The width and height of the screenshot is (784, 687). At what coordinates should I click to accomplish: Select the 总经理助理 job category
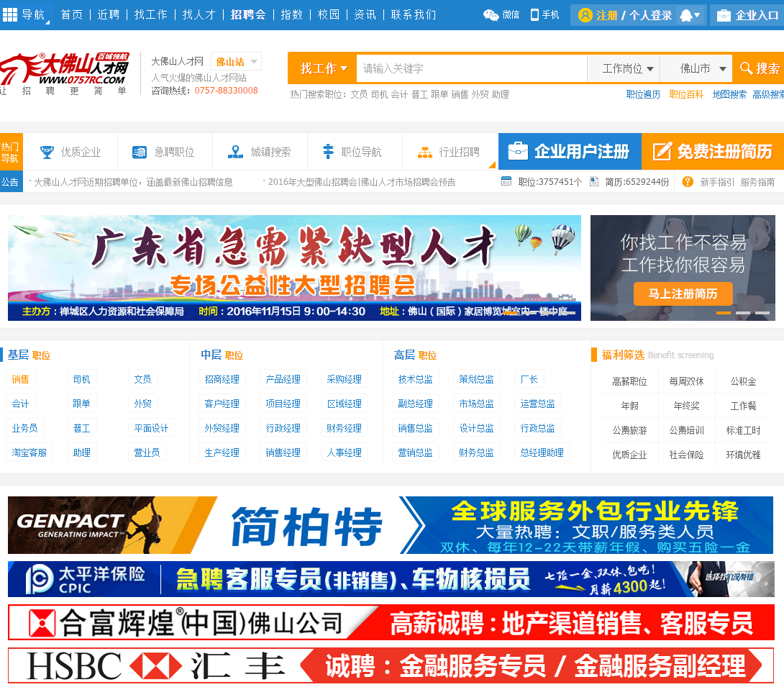point(542,452)
